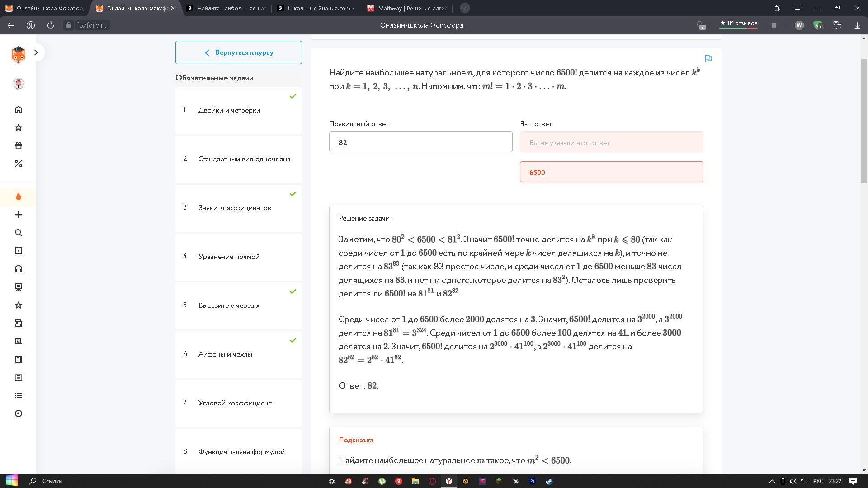Switch to Школьные Знания.com tab

pyautogui.click(x=316, y=8)
